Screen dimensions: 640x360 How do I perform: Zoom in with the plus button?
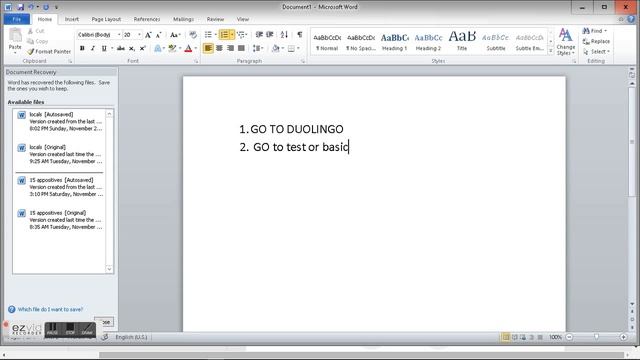tap(623, 337)
